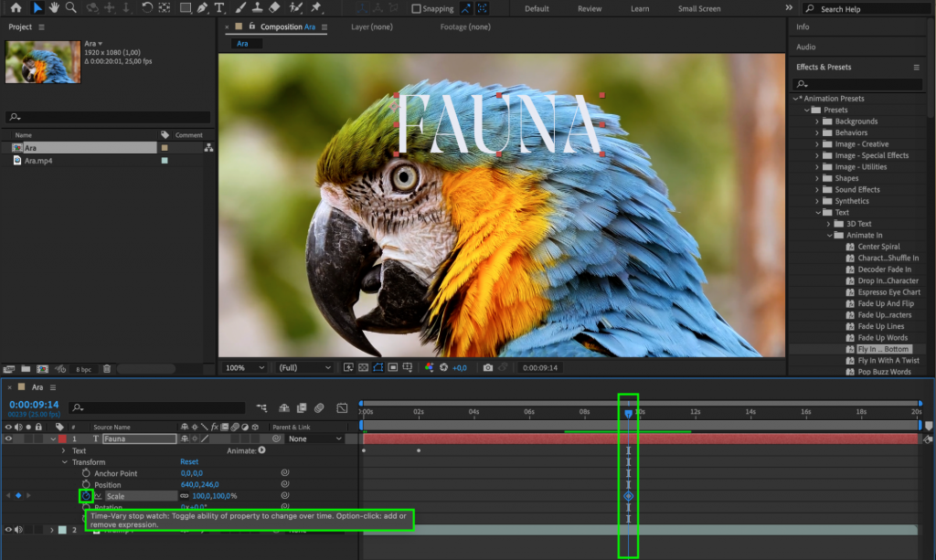Toggle the Scale property stopwatch

pos(86,496)
